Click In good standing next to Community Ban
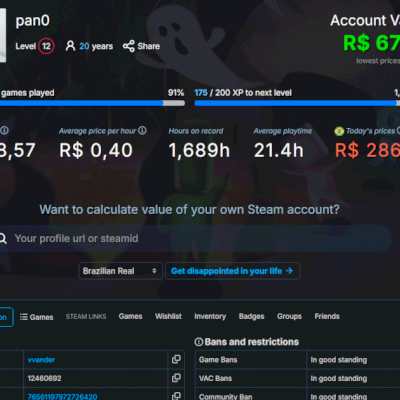 point(339,397)
